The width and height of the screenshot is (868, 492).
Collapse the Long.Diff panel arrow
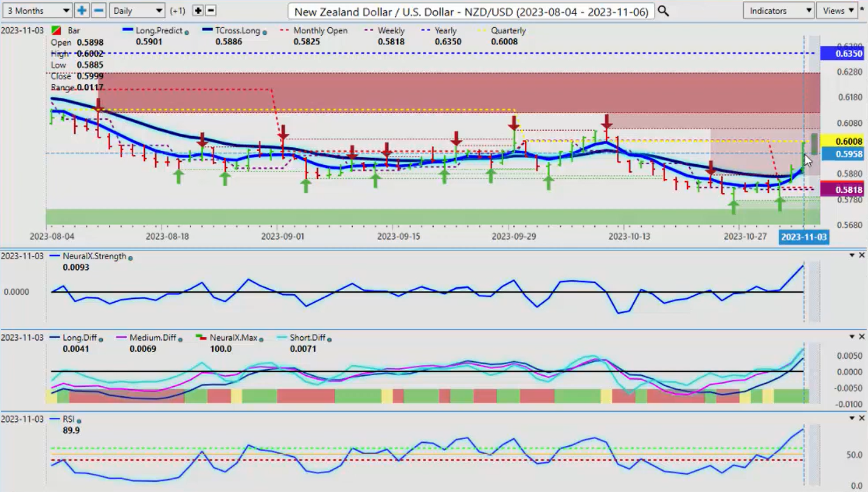(x=851, y=337)
